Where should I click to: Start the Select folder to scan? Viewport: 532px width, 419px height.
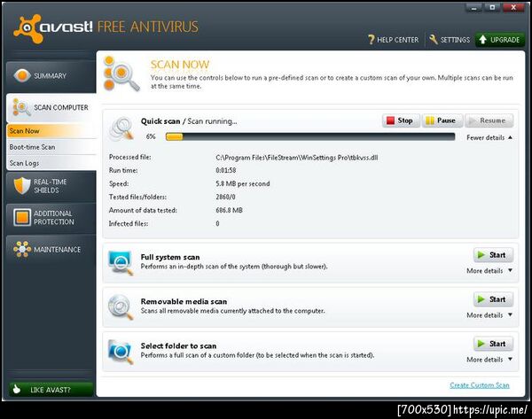coord(493,344)
